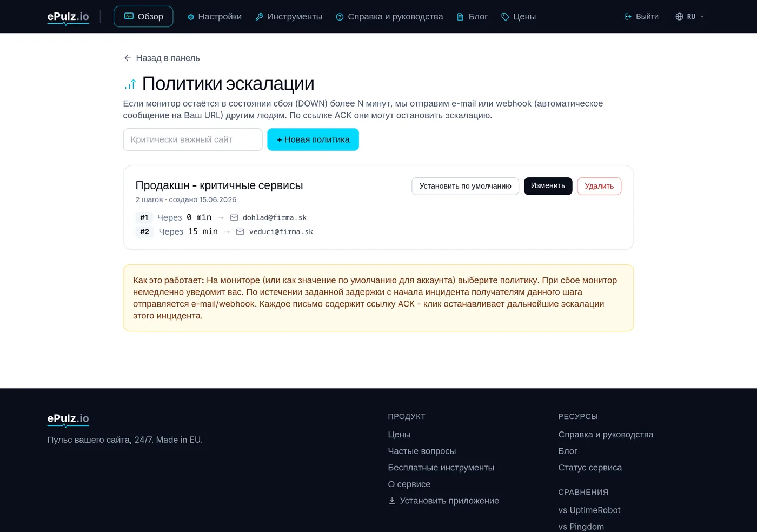Open footer Блог link
757x532 pixels.
(568, 451)
